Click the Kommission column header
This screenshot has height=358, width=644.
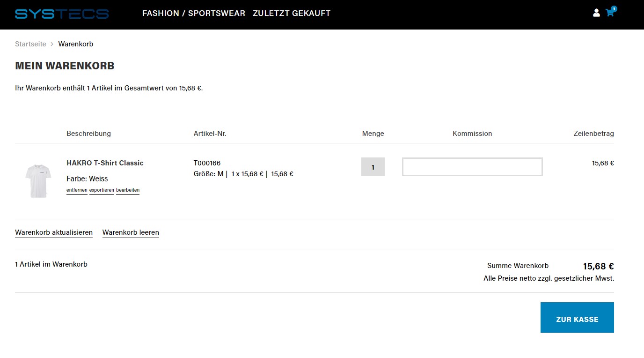tap(472, 134)
